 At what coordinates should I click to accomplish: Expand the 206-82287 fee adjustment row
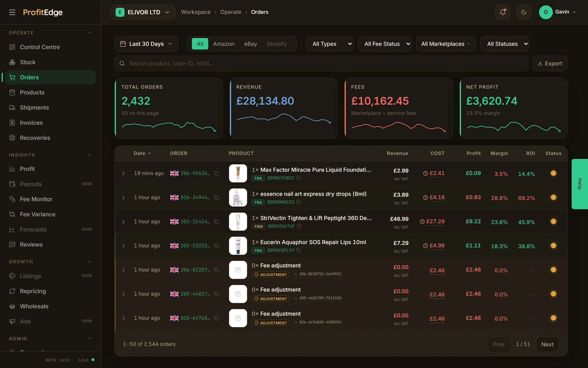123,270
